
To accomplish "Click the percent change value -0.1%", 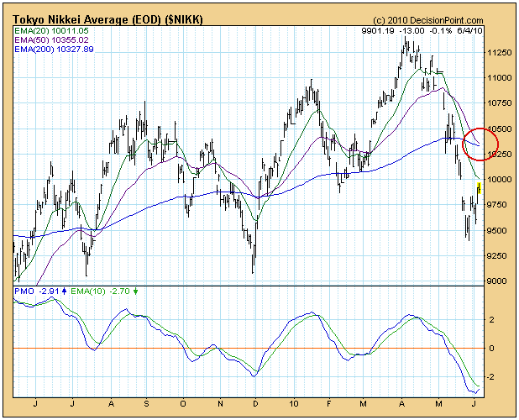I will tap(440, 31).
